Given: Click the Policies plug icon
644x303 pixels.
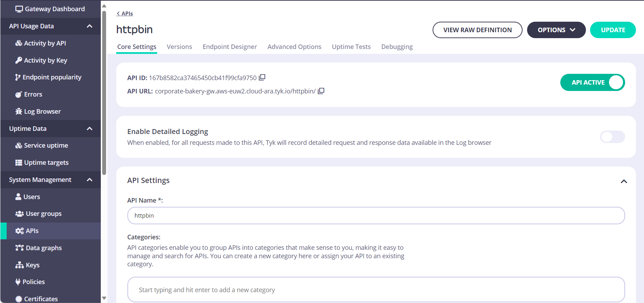Looking at the screenshot, I should click(18, 282).
